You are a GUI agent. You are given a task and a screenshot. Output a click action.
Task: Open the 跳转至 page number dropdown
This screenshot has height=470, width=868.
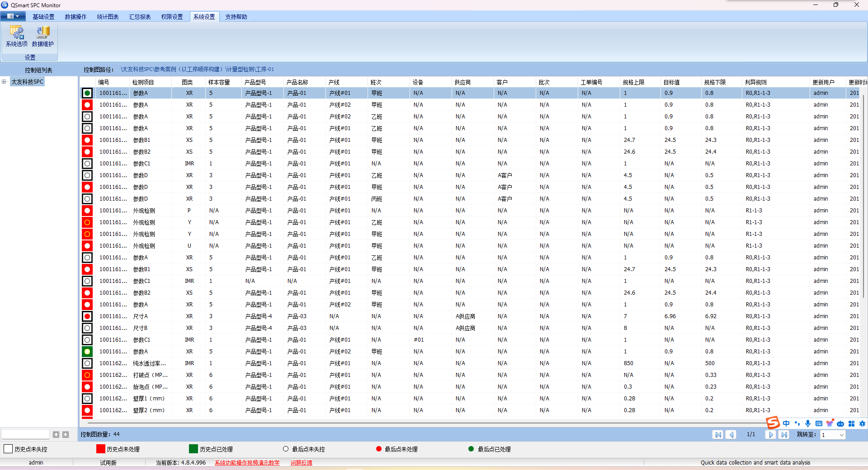[x=841, y=435]
